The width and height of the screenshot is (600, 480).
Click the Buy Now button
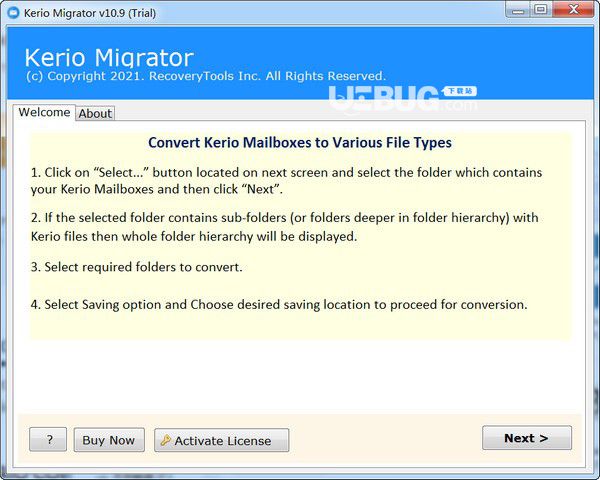109,440
